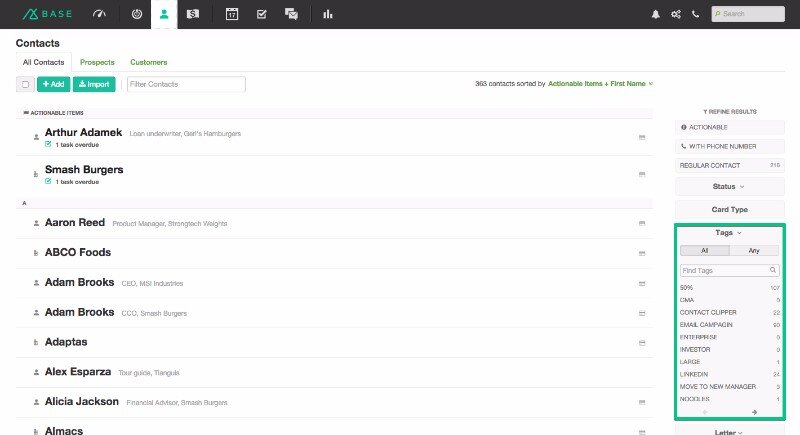Expand the Status filter dropdown
Image resolution: width=800 pixels, height=435 pixels.
click(x=728, y=187)
